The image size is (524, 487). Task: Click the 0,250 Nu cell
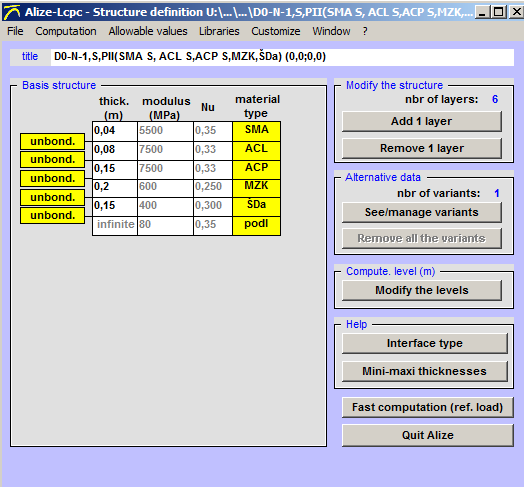tap(213, 188)
